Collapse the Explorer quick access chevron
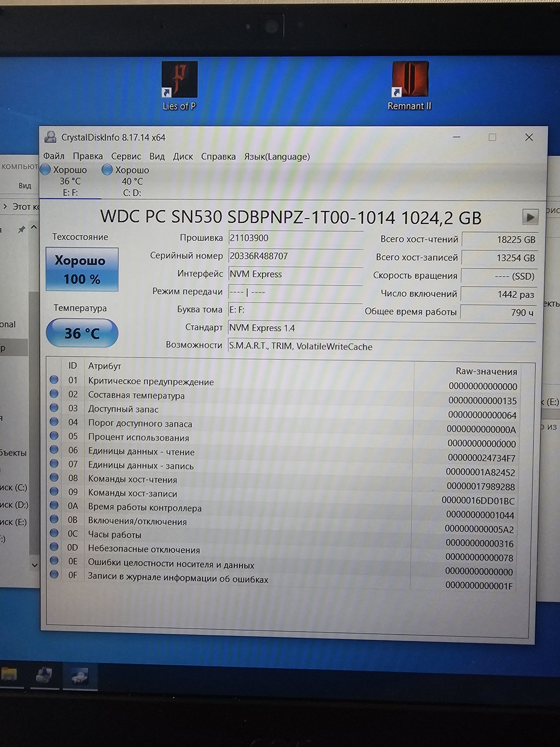 (x=34, y=227)
